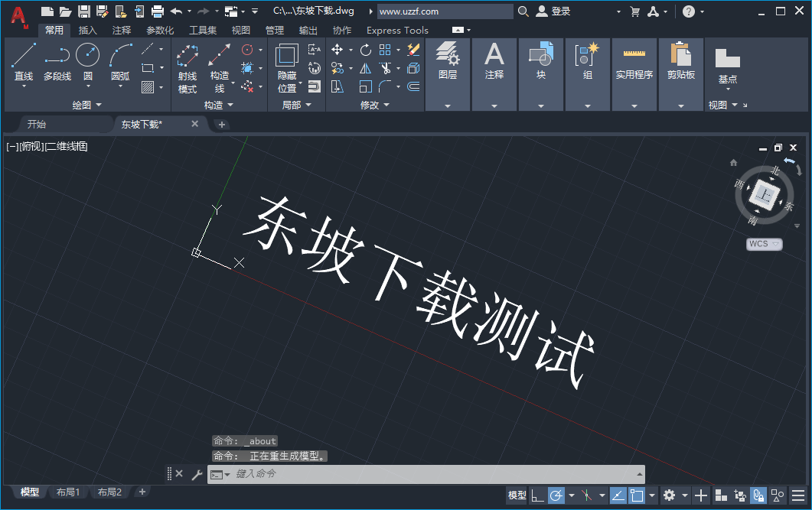This screenshot has width=812, height=510.
Task: Open the workspace gear dropdown arrow in status bar
Action: 685,495
